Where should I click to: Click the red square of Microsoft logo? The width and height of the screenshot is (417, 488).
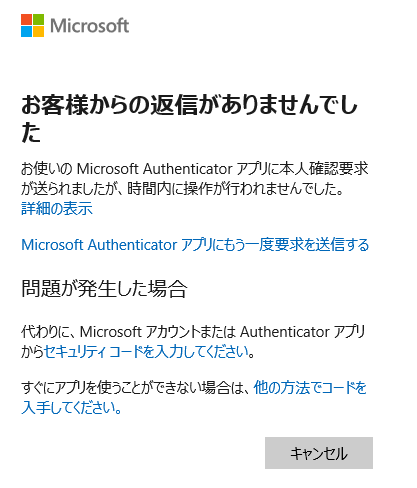(26, 19)
